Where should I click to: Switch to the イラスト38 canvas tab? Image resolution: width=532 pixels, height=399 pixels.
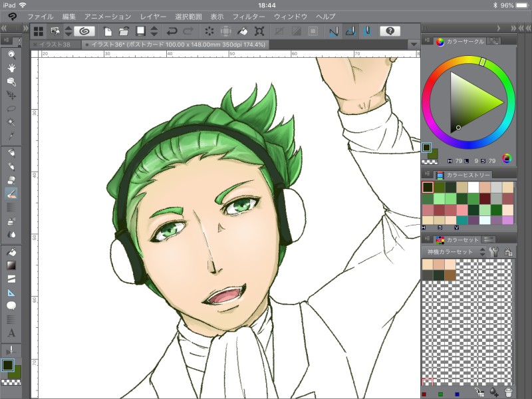[57, 45]
